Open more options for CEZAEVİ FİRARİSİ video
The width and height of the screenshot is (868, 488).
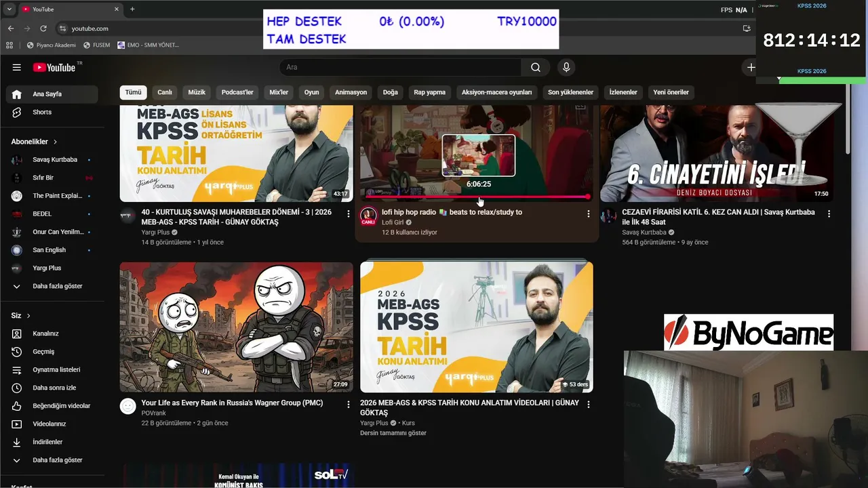pos(829,213)
